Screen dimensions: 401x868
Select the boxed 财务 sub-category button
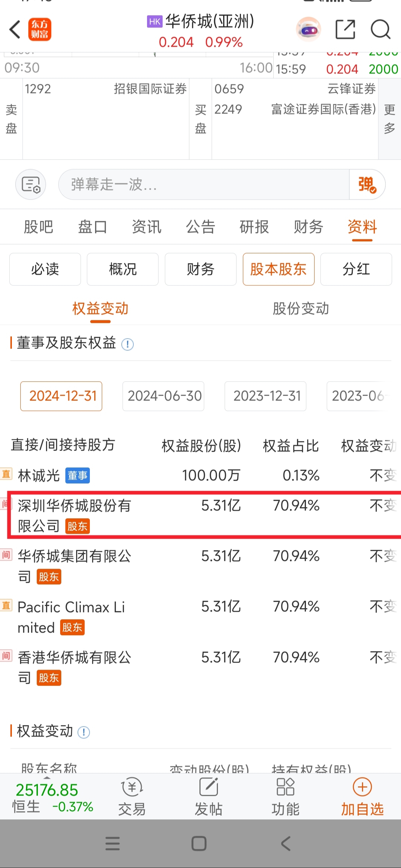pyautogui.click(x=200, y=269)
